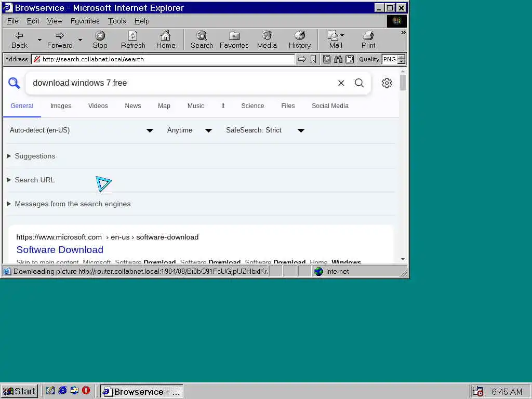Open Forward button history dropdown arrow
This screenshot has height=399, width=532.
[80, 40]
